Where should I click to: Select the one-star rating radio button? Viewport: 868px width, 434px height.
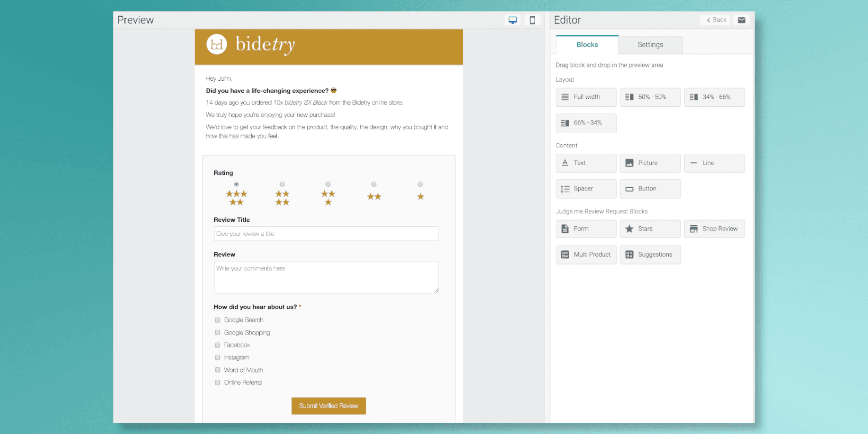point(420,184)
